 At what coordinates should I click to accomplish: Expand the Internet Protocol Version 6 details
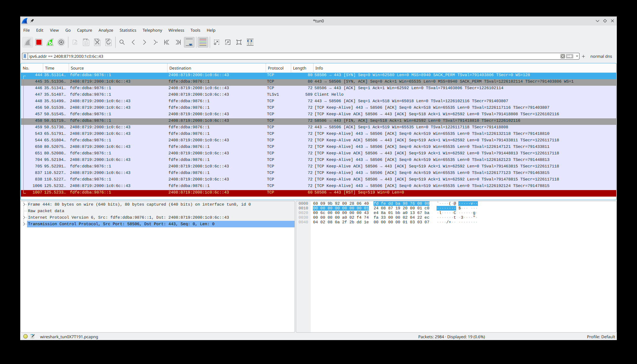24,217
